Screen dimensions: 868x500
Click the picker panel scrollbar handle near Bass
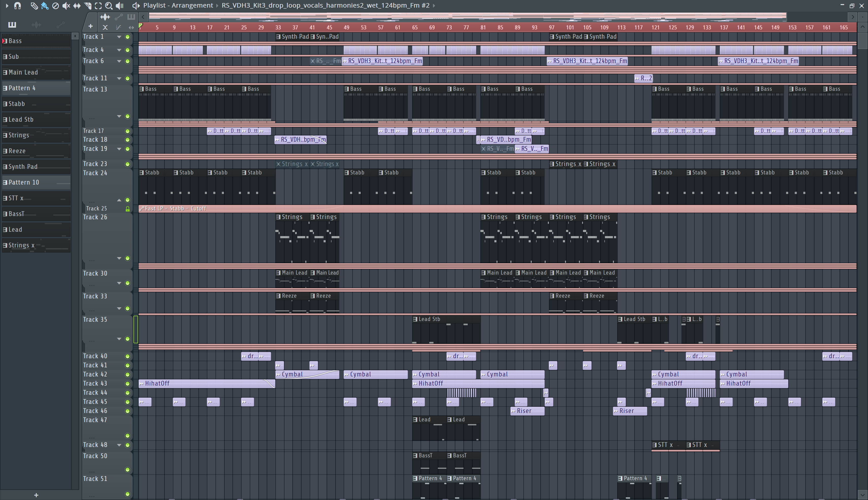75,36
